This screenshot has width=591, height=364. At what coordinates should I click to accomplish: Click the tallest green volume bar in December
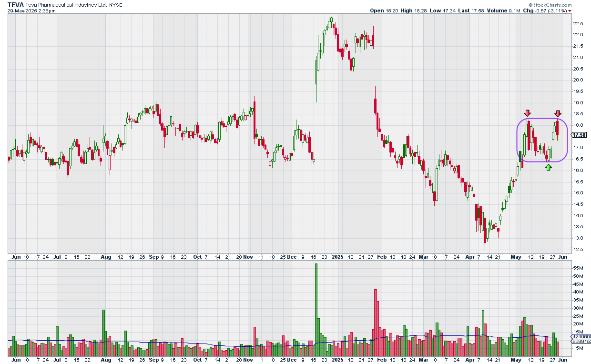click(316, 310)
